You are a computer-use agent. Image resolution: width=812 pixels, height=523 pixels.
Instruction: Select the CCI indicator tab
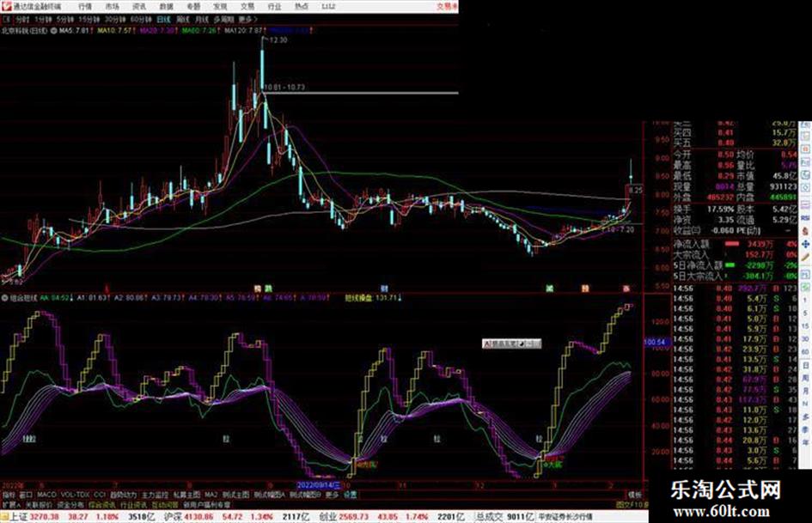(100, 495)
